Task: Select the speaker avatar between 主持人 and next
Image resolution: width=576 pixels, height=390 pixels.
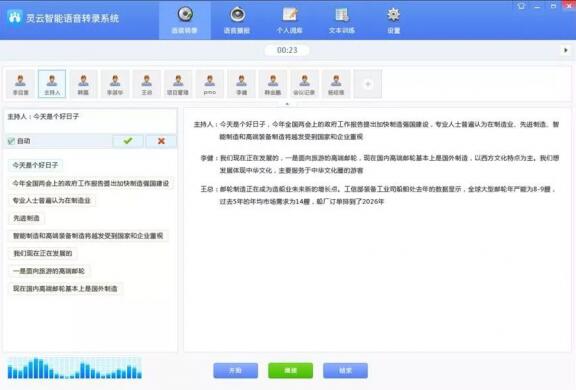Action: pos(83,84)
